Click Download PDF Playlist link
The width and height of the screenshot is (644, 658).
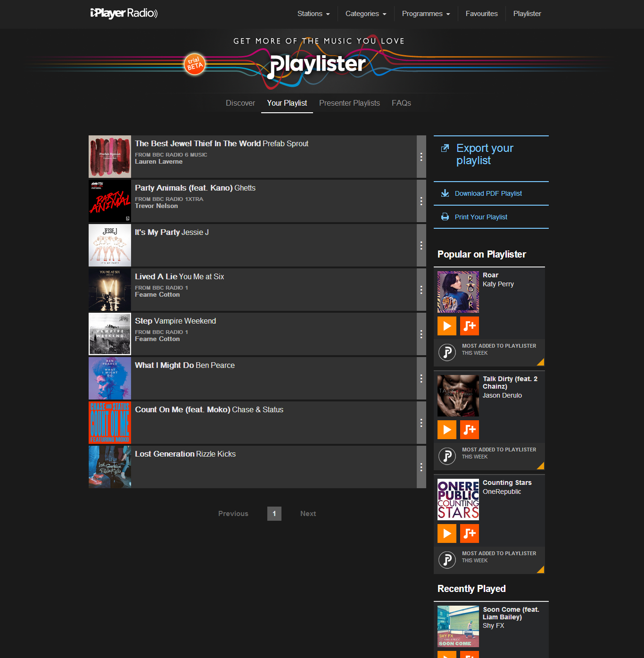pos(488,193)
